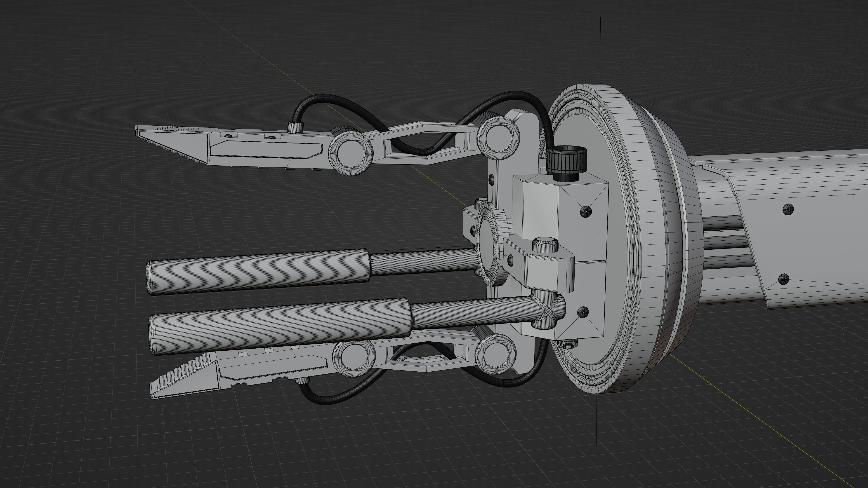868x488 pixels.
Task: Select the upper gripper jaw in the viewport
Action: point(233,148)
